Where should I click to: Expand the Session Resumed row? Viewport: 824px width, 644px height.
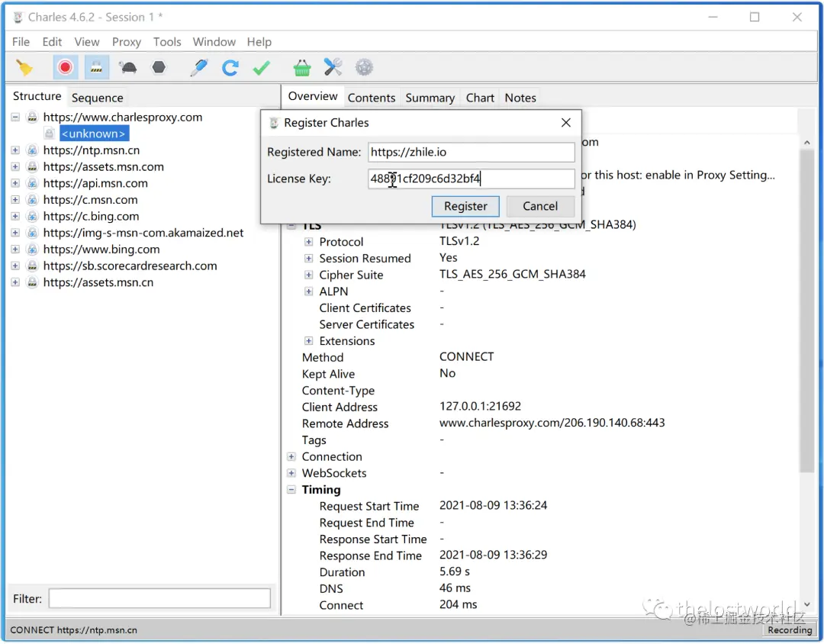[x=308, y=259]
